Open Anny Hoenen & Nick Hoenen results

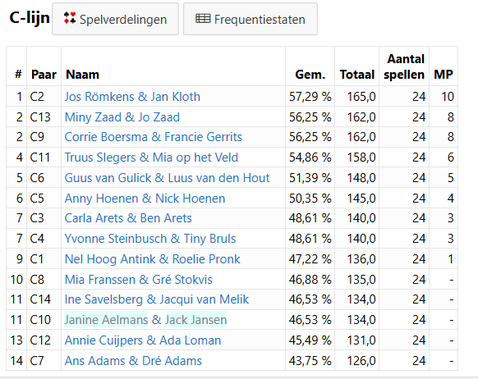145,198
